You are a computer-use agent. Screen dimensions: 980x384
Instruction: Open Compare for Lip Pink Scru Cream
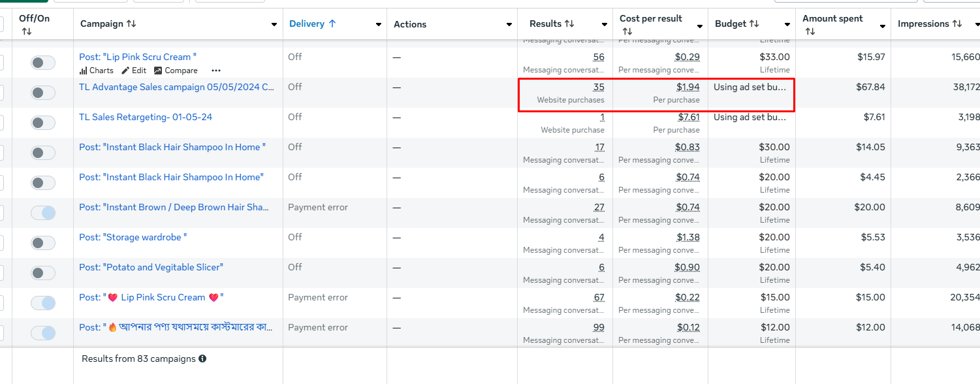coord(176,71)
